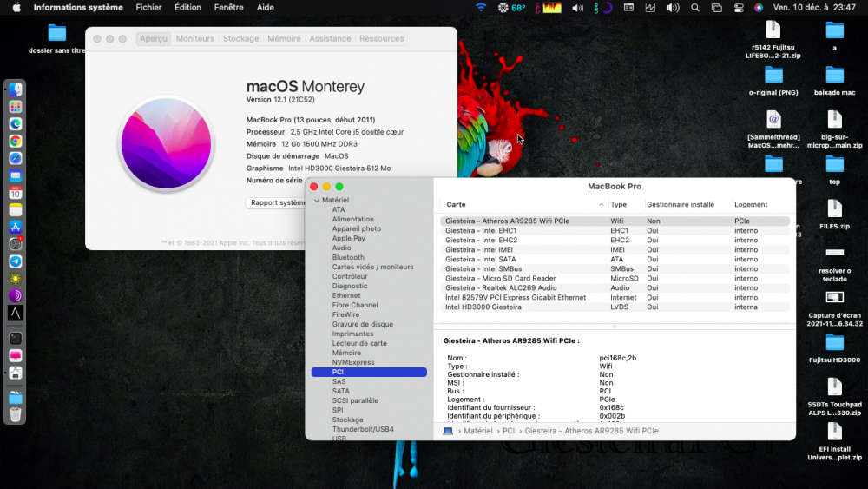Click Matériel in the bottom path bar
Image resolution: width=868 pixels, height=489 pixels.
pyautogui.click(x=477, y=431)
